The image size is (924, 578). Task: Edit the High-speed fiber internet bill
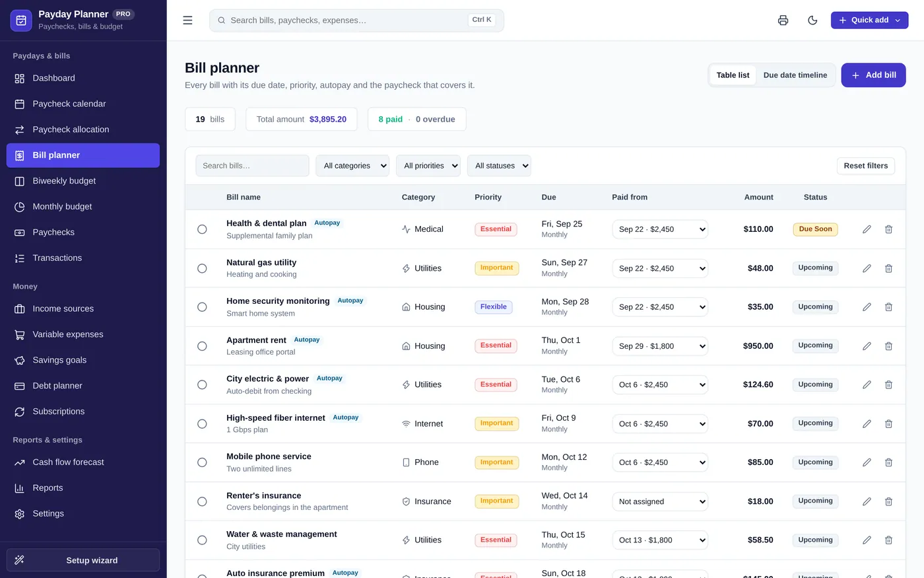[x=867, y=423]
